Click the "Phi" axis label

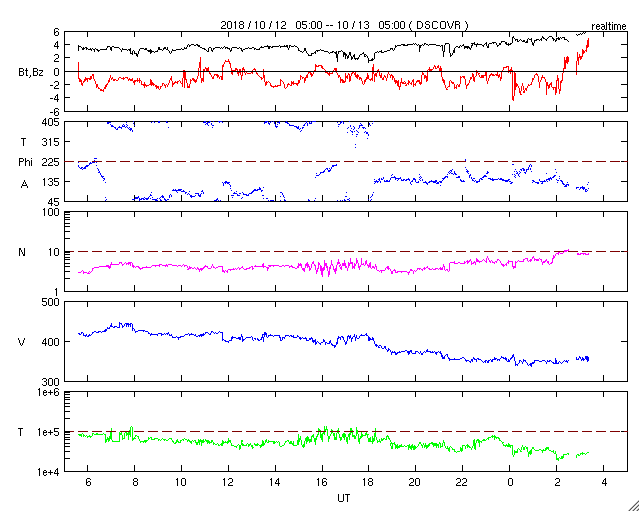[25, 162]
